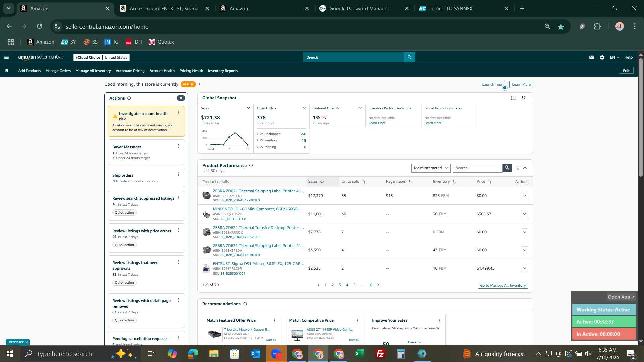The image size is (644, 362).
Task: Click Go to Manage All Inventory button
Action: [503, 285]
